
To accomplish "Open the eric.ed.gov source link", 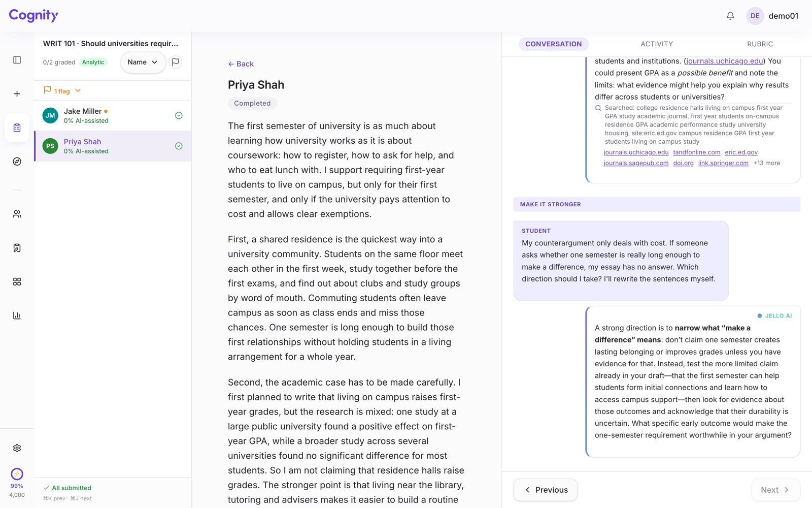I will 741,152.
